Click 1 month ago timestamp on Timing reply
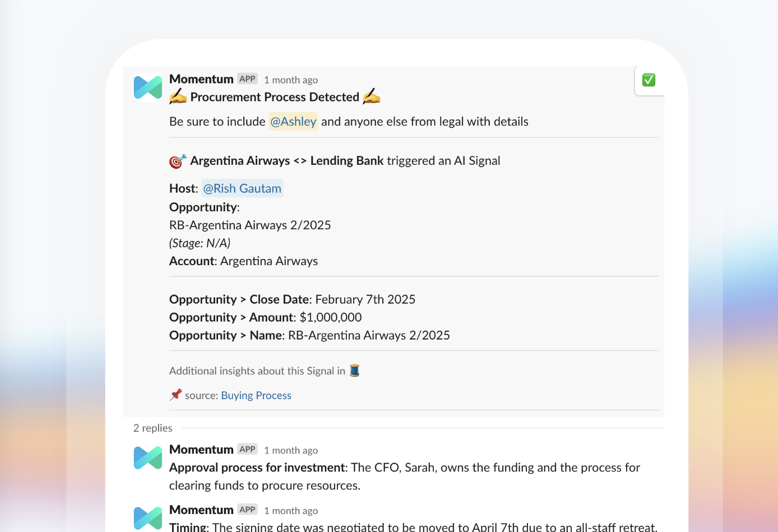Image resolution: width=778 pixels, height=532 pixels. [x=291, y=511]
